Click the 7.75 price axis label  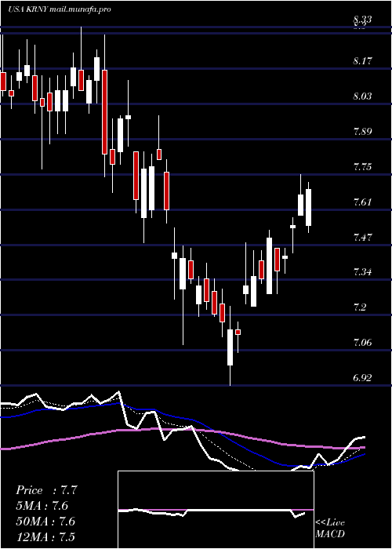[x=362, y=166]
